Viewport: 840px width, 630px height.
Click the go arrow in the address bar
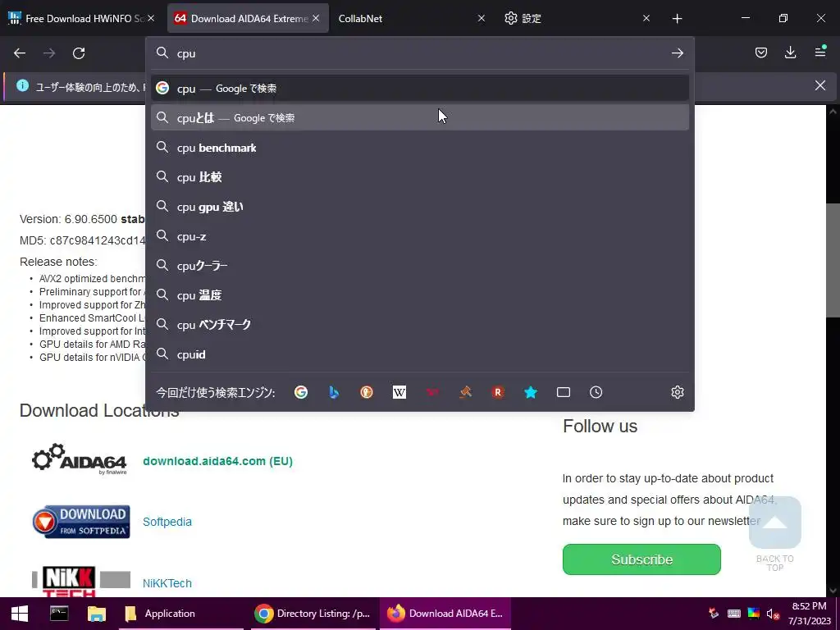click(677, 53)
